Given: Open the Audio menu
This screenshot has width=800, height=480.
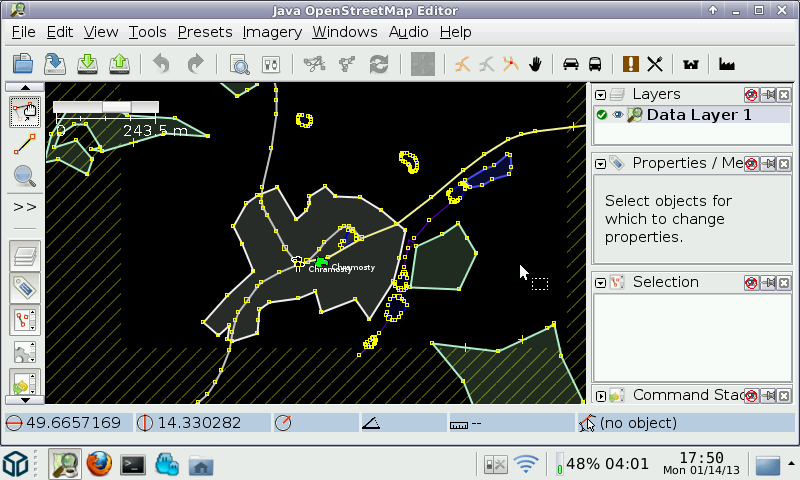Looking at the screenshot, I should click(409, 32).
